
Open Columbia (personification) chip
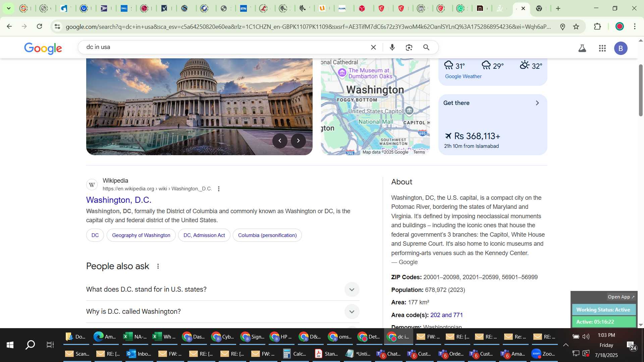point(267,235)
